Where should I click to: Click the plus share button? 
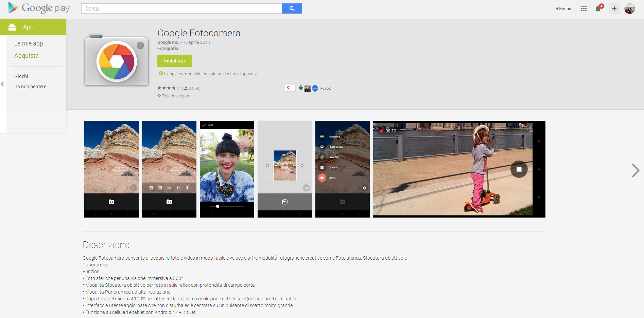[614, 8]
